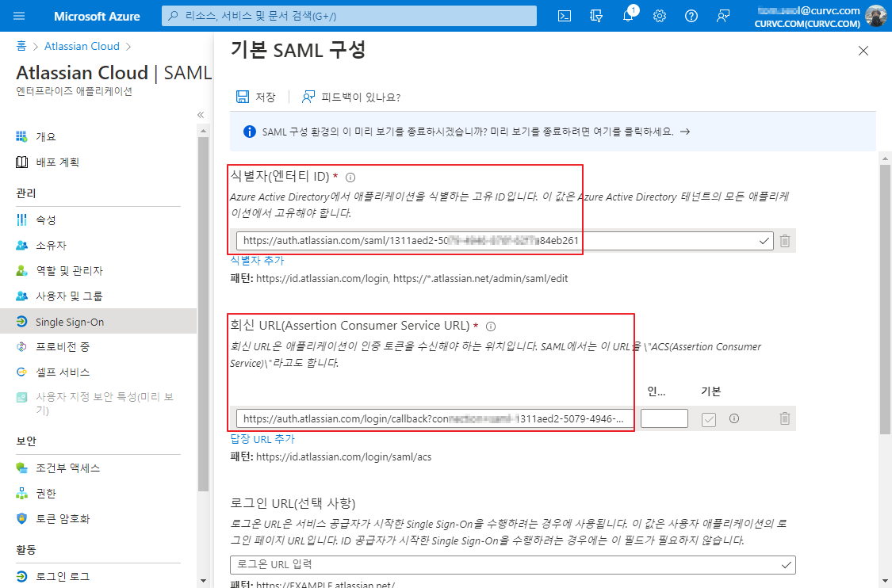The width and height of the screenshot is (892, 588).
Task: Click the 저장 save button
Action: coord(256,97)
